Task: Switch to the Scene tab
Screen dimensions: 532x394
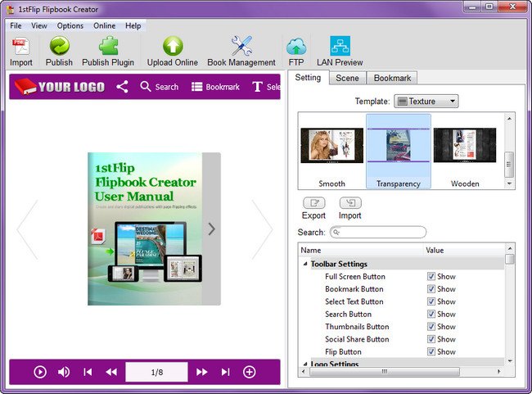Action: tap(347, 78)
